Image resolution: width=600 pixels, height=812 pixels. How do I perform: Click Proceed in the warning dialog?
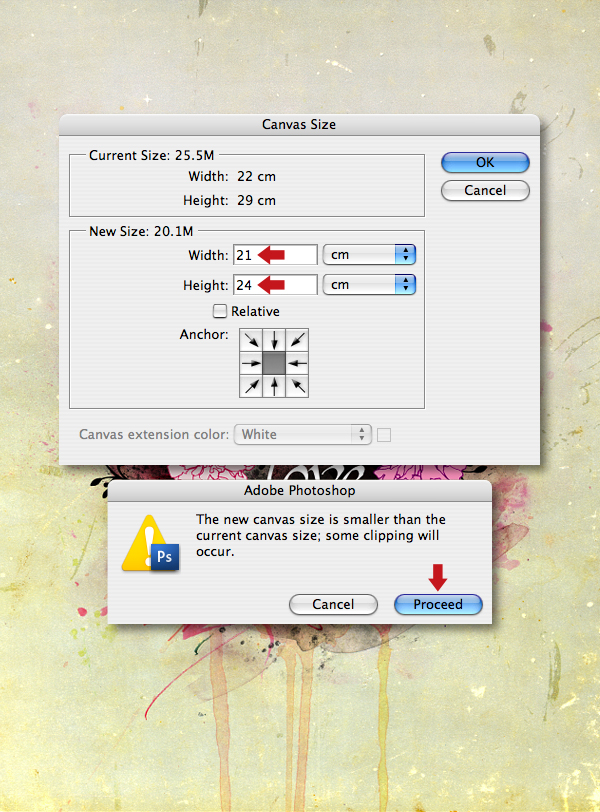pos(438,604)
